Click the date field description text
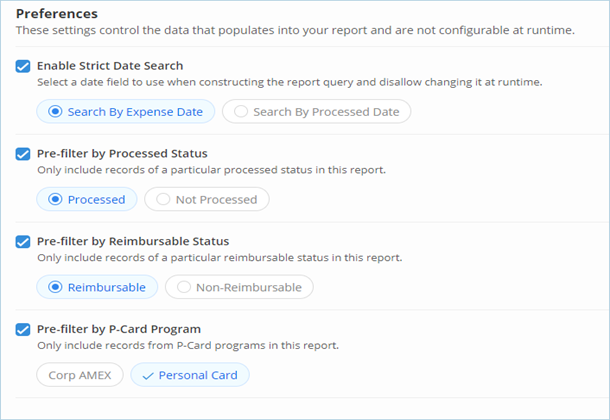 [x=290, y=82]
